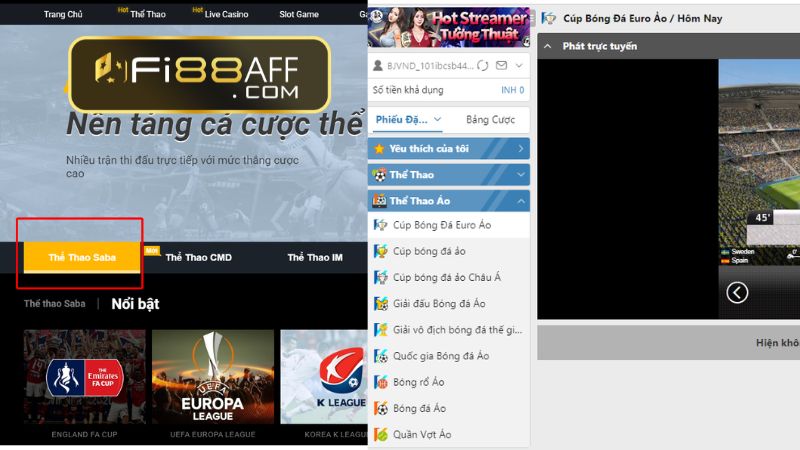Viewport: 800px width, 450px height.
Task: Refresh the account balance icon
Action: point(483,65)
